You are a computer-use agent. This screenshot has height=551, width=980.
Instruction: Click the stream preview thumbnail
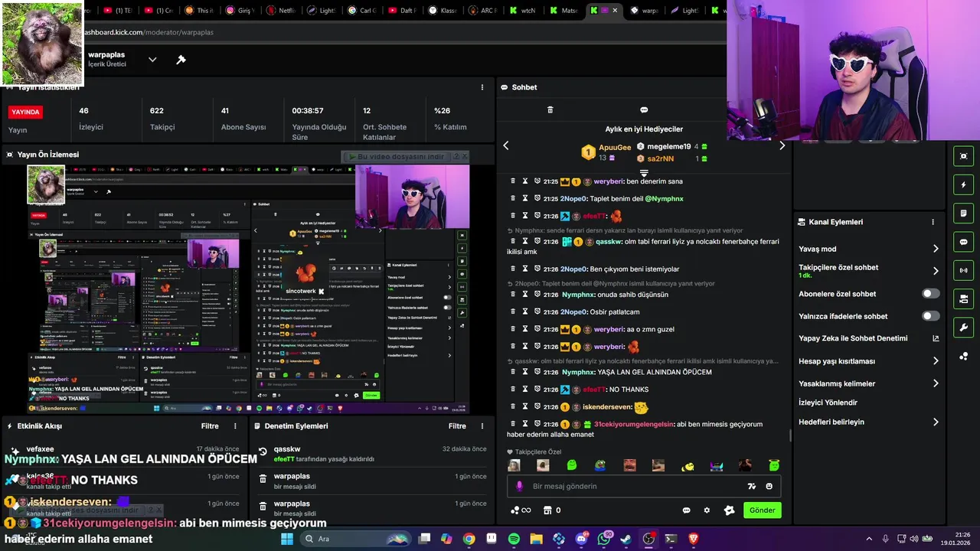pos(247,289)
